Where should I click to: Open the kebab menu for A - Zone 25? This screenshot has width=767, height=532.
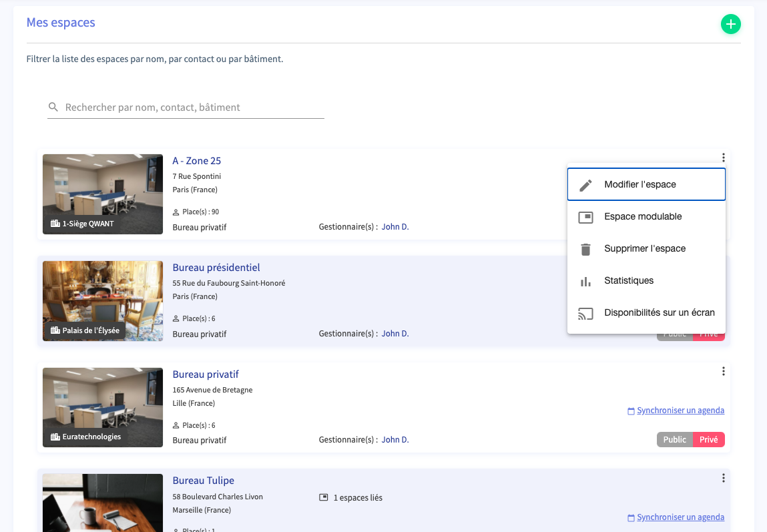[724, 158]
